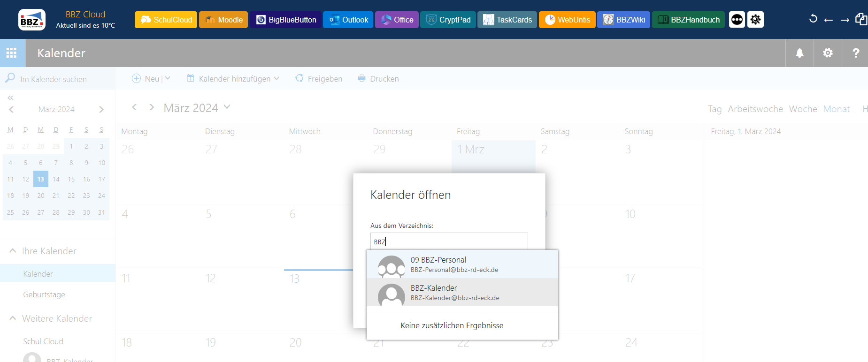
Task: Open the WebUntis shortcut
Action: point(567,20)
